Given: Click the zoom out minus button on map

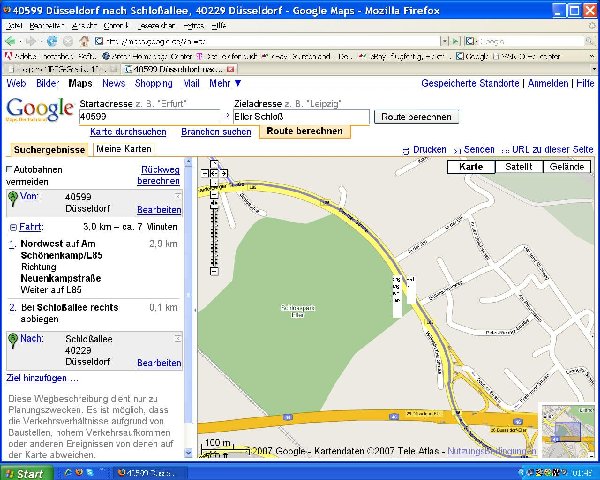Looking at the screenshot, I should (212, 271).
